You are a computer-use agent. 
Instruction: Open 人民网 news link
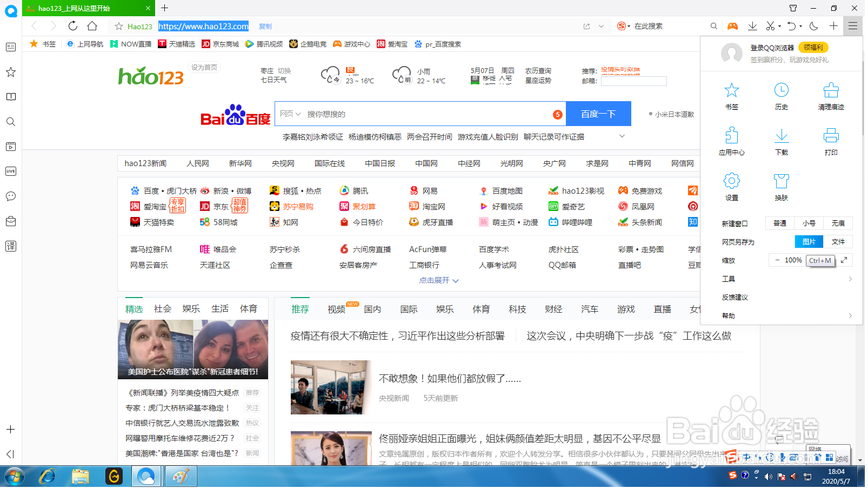pyautogui.click(x=199, y=163)
